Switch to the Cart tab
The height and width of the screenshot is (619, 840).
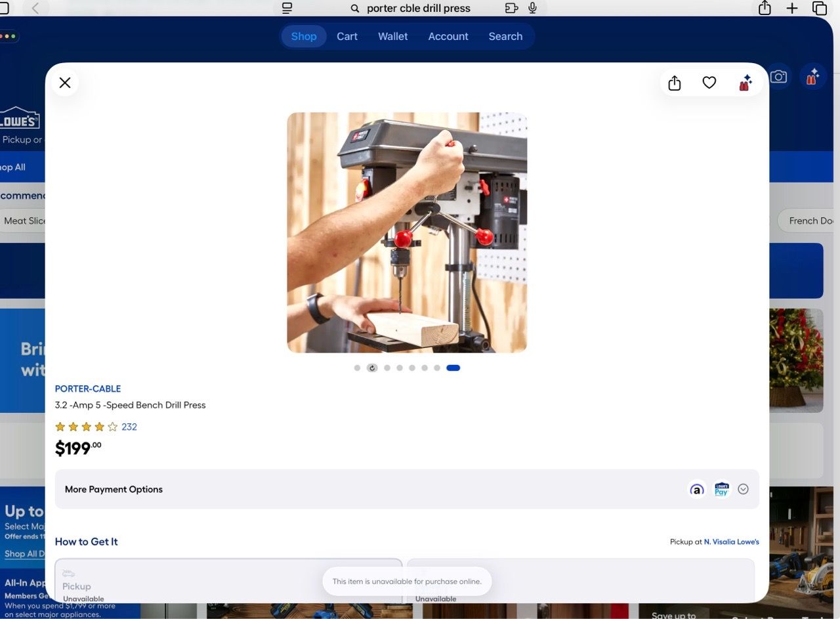(347, 36)
